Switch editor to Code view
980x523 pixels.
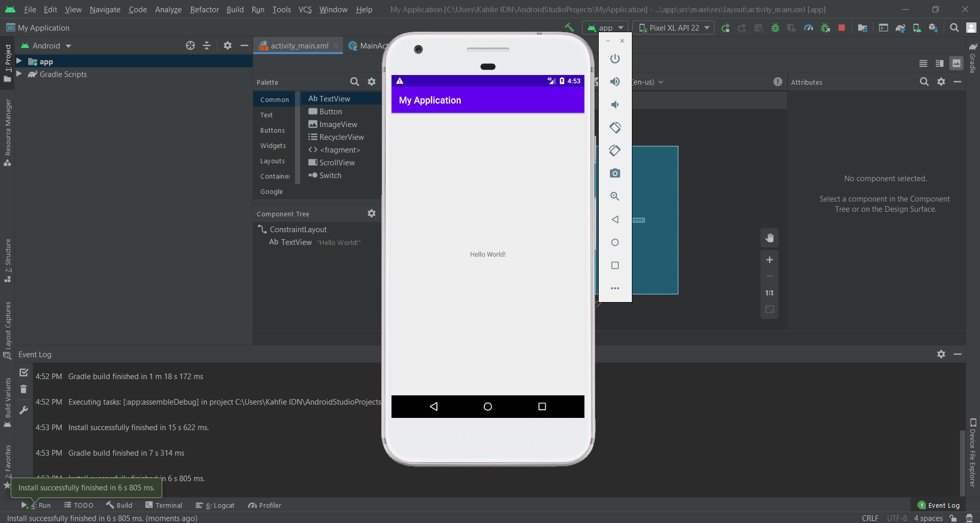(923, 63)
